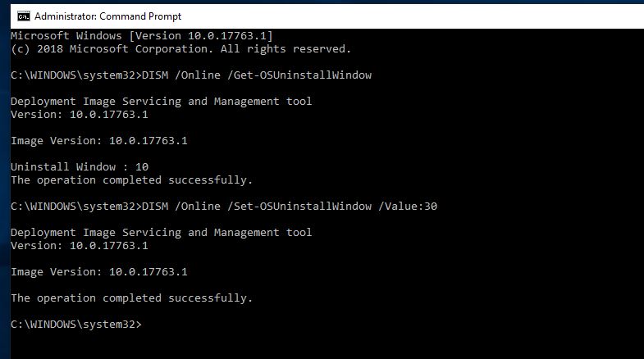Image resolution: width=644 pixels, height=359 pixels.
Task: Click the second 'Image Version: 10.0.17763.1' line
Action: pos(99,272)
